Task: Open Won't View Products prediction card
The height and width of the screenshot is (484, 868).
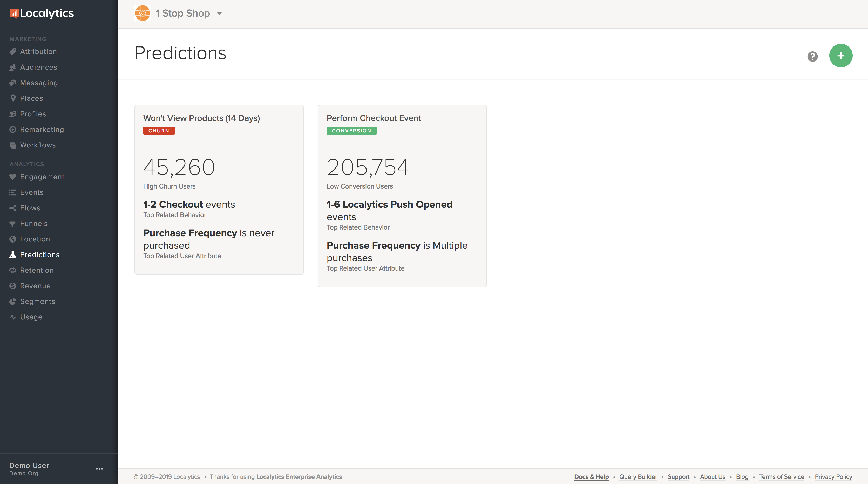Action: (201, 118)
